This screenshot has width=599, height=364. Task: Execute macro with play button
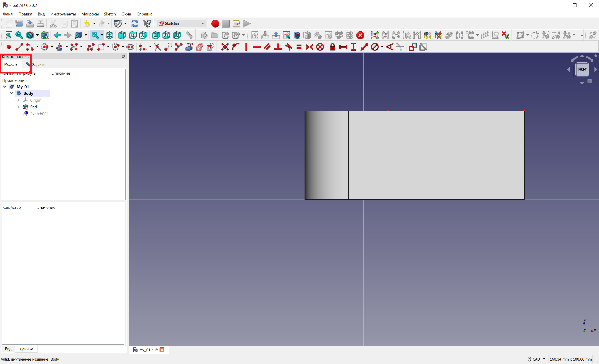click(x=247, y=24)
